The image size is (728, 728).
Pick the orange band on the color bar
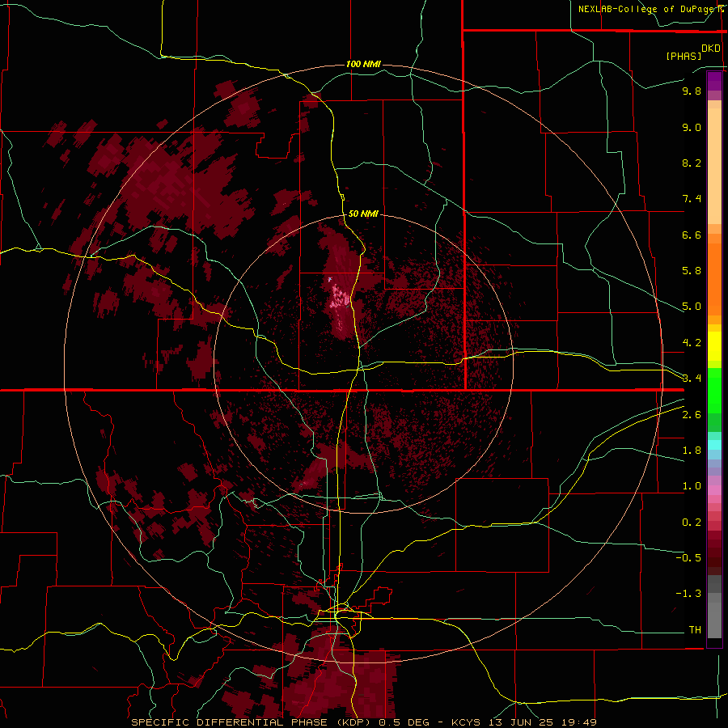click(x=714, y=279)
